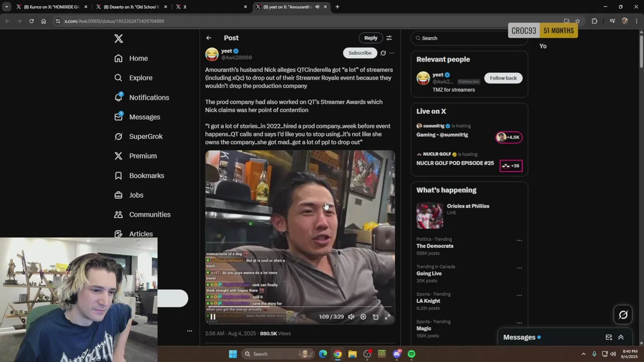Screen dimensions: 644x362
Task: Open Going Live trend
Action: tap(429, 274)
